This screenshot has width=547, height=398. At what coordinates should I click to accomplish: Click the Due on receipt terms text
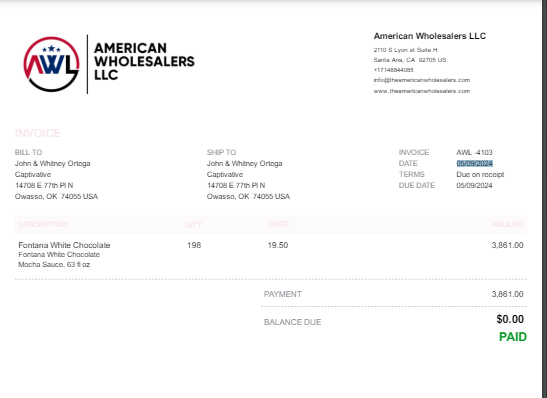pyautogui.click(x=480, y=174)
